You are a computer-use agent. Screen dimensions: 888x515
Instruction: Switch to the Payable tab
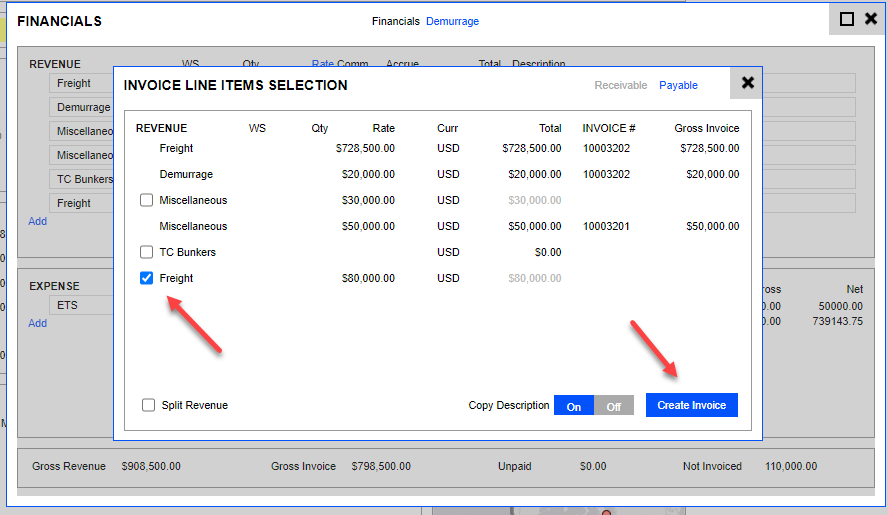coord(678,86)
